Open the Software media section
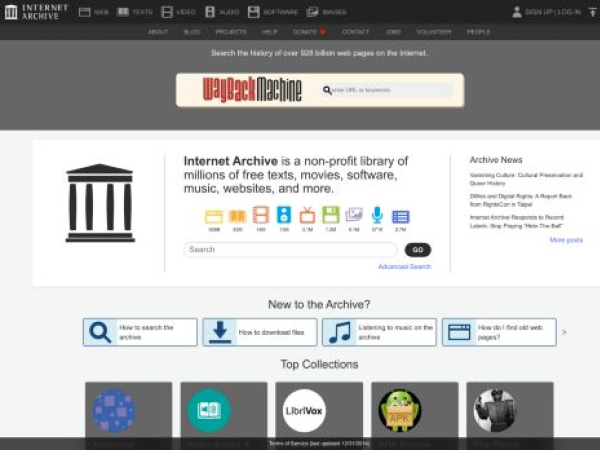This screenshot has width=600, height=450. [273, 12]
